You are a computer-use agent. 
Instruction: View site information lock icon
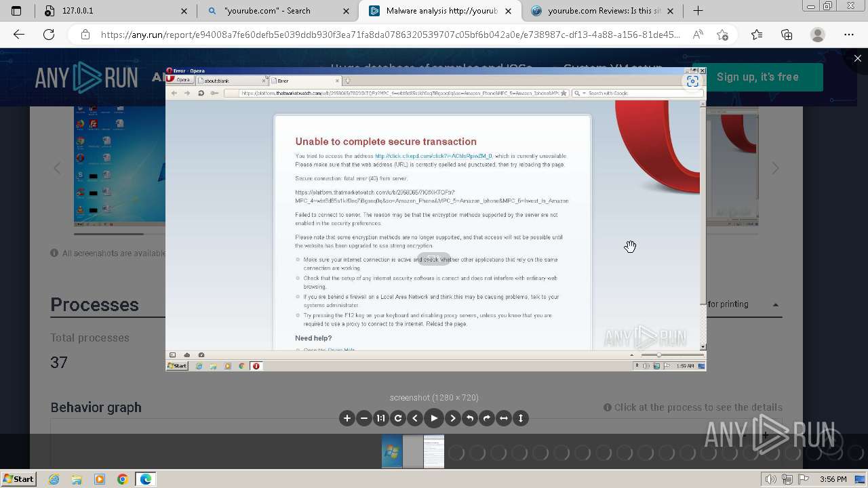click(x=85, y=35)
